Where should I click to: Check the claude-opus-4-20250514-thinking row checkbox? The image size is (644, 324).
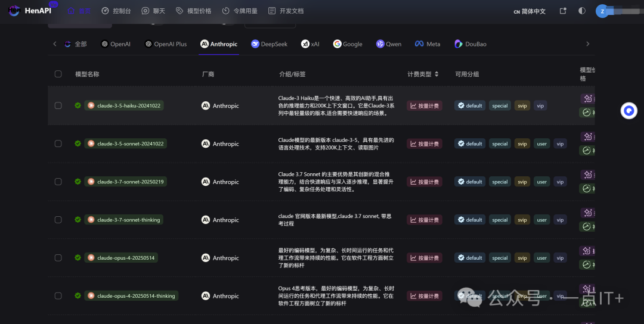click(x=58, y=295)
